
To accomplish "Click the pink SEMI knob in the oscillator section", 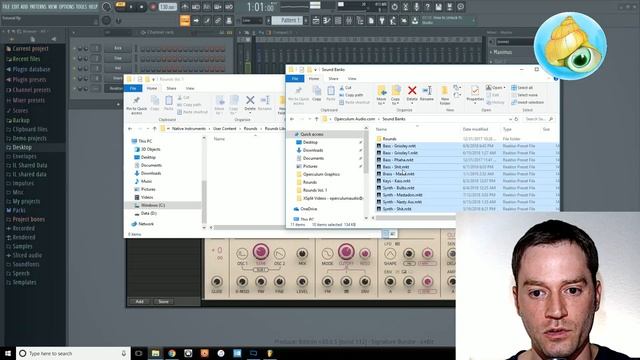I will [x=261, y=251].
